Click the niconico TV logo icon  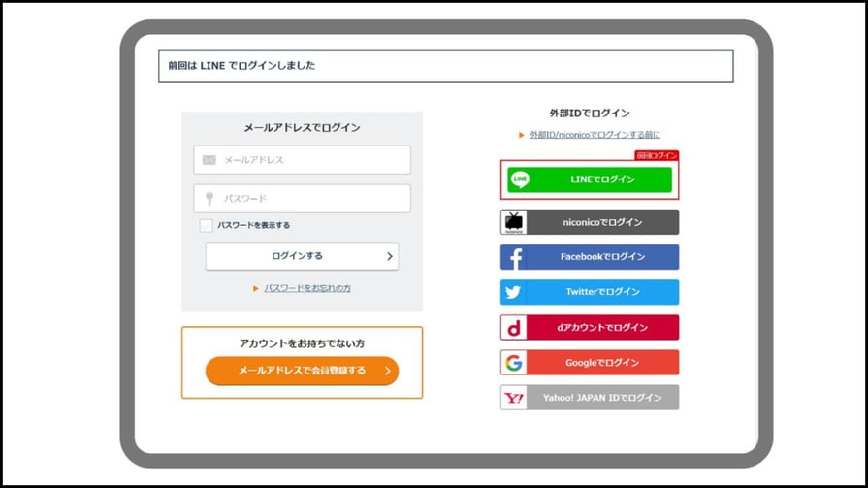[514, 222]
